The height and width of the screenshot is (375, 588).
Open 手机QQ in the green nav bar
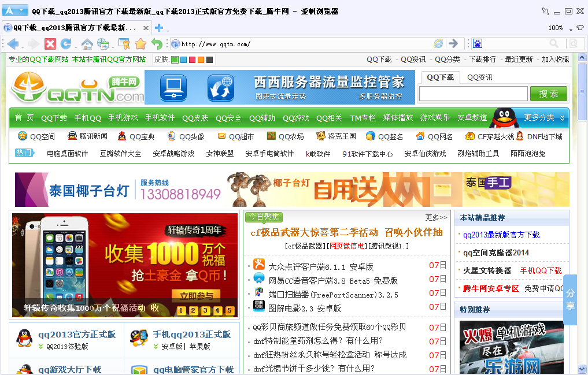pyautogui.click(x=88, y=118)
